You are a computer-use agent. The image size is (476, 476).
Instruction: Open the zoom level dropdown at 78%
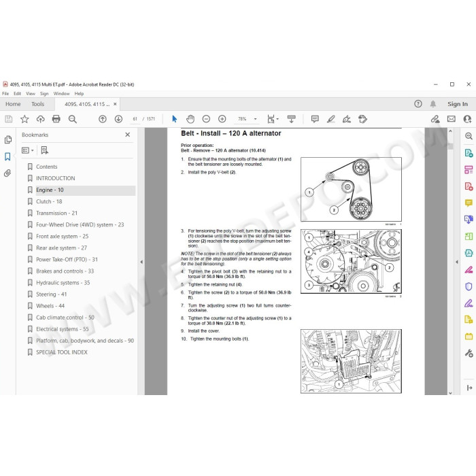pos(255,119)
